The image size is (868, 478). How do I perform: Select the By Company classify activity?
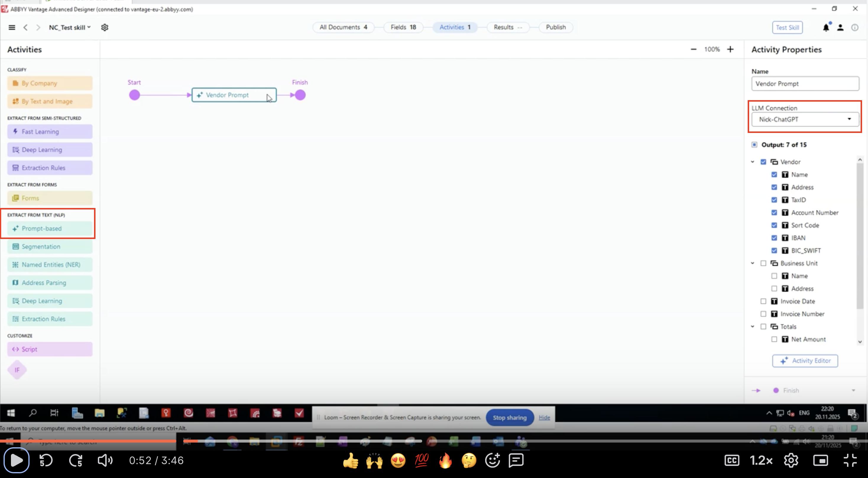pos(50,83)
